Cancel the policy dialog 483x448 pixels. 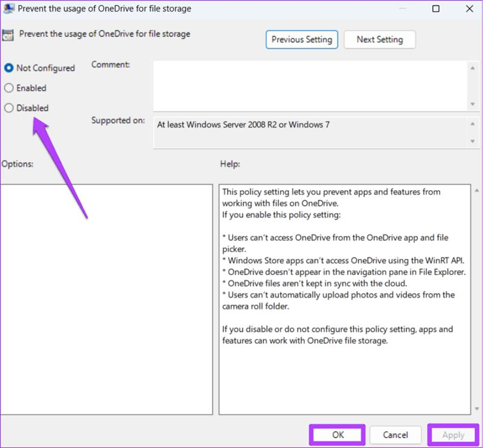(395, 435)
